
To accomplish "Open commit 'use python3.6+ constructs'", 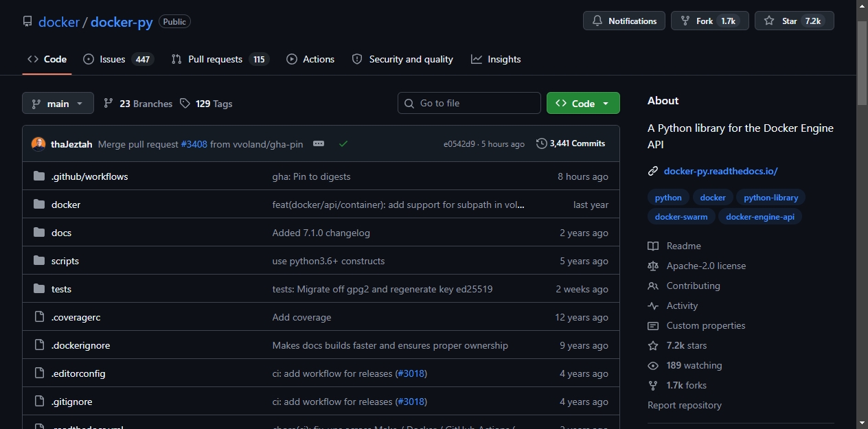I will click(x=328, y=261).
